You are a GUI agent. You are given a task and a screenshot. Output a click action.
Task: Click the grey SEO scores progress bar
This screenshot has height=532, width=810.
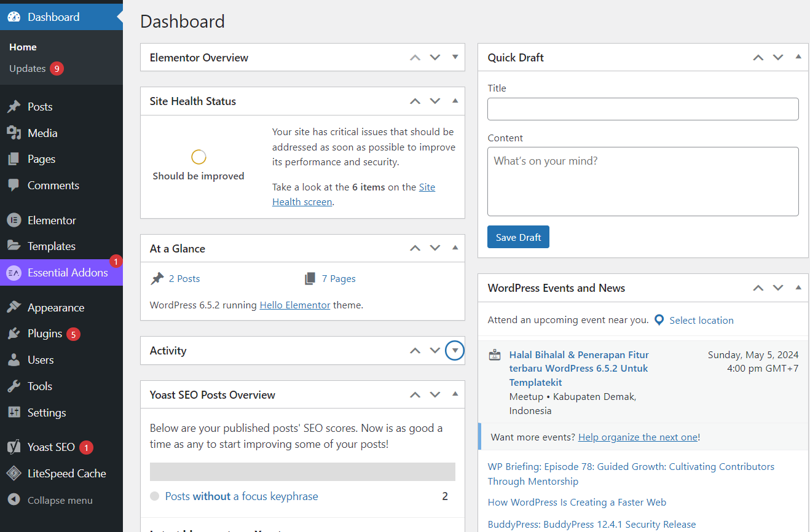point(302,471)
